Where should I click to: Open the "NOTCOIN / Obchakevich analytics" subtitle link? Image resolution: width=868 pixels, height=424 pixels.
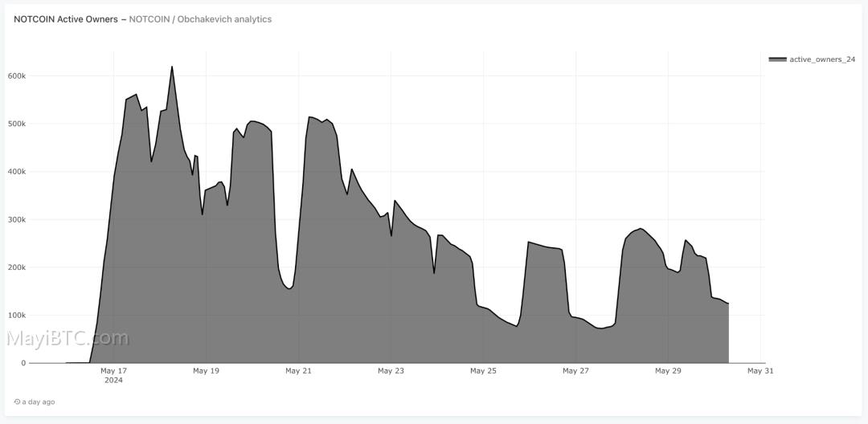point(200,19)
